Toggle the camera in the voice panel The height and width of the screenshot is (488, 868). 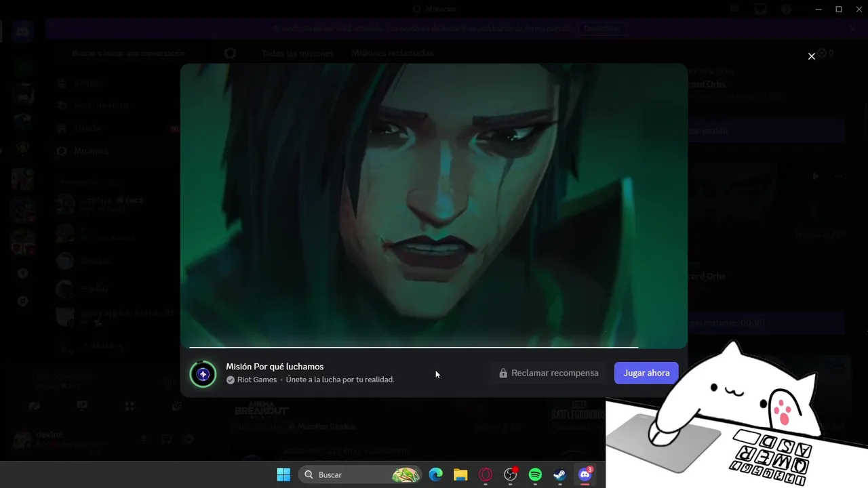(x=35, y=406)
